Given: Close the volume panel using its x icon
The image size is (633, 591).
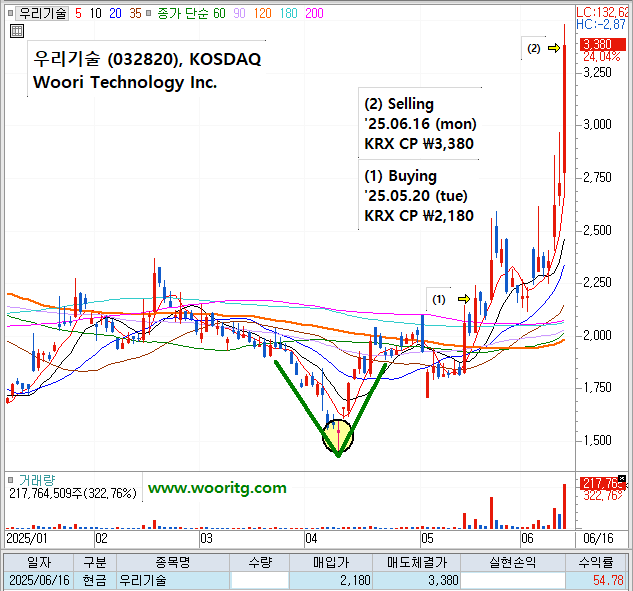Looking at the screenshot, I should (622, 478).
